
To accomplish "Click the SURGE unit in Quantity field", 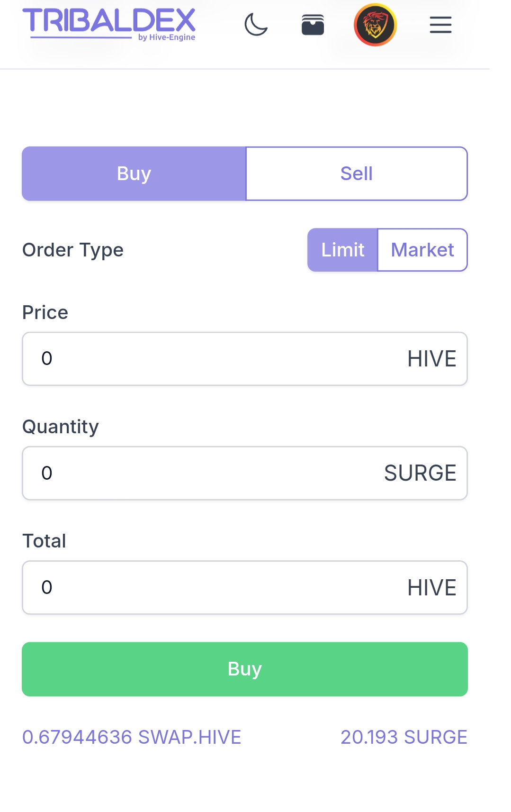I will click(420, 473).
